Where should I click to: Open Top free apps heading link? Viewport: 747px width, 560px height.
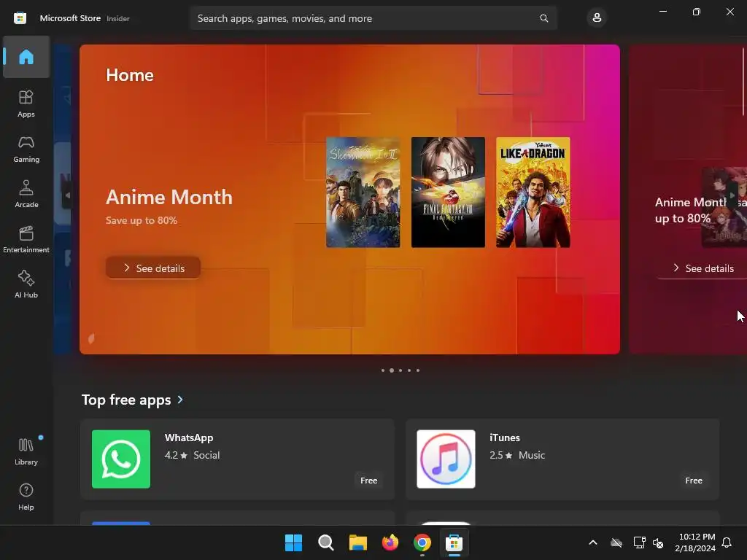click(126, 400)
